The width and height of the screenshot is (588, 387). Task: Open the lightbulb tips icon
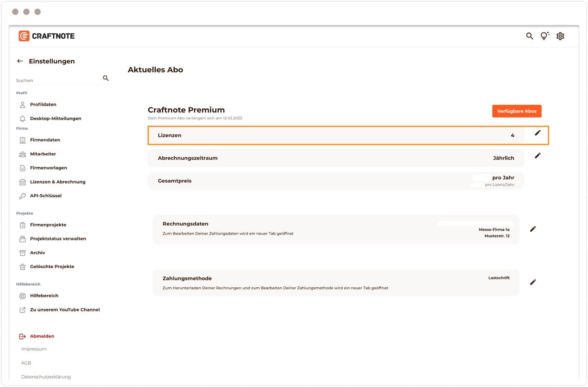(x=545, y=36)
